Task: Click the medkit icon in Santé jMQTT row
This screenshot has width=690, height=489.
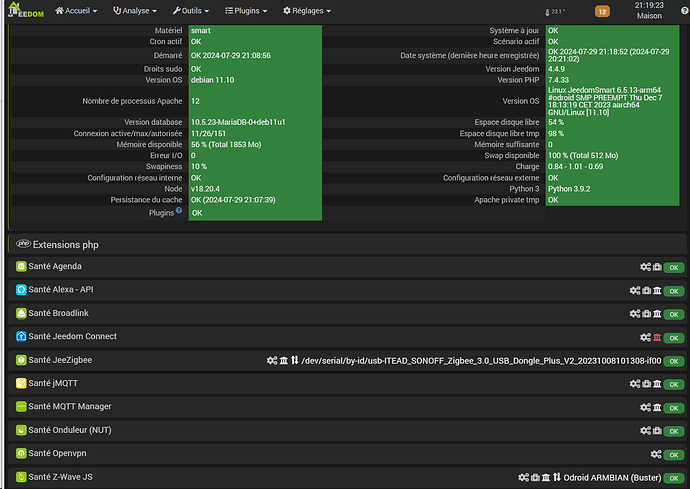Action: pyautogui.click(x=646, y=384)
